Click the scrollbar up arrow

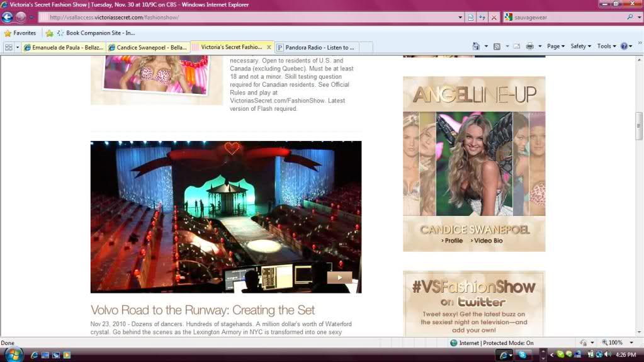[639, 60]
